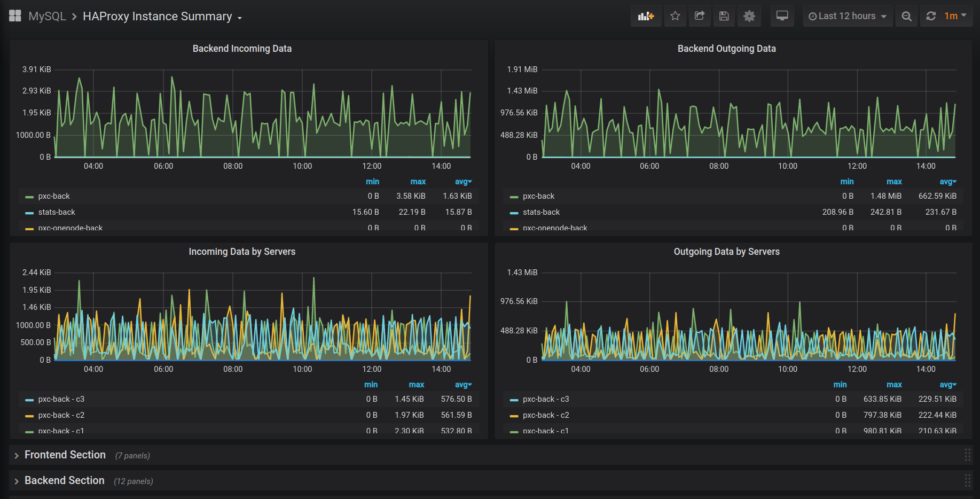
Task: Click the zoom out time range icon
Action: [906, 16]
